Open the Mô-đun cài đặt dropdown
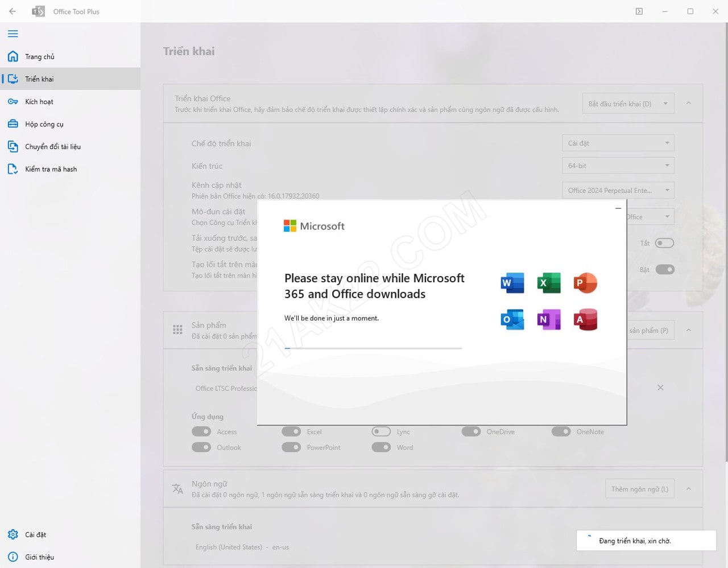 (651, 217)
